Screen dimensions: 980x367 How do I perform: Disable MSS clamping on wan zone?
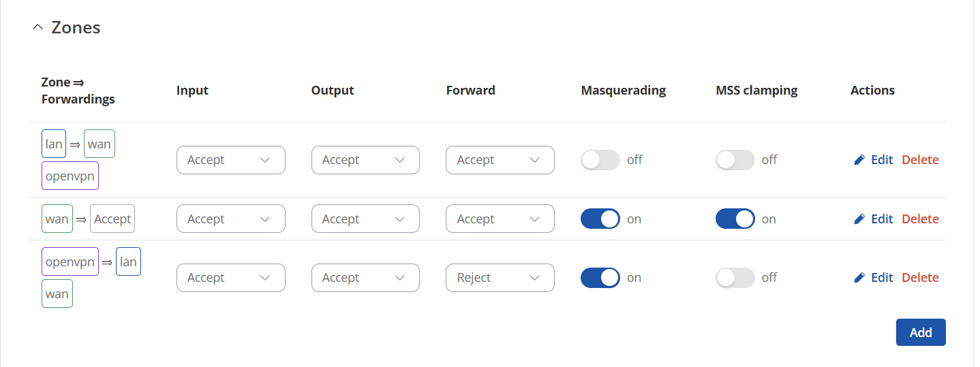click(735, 219)
